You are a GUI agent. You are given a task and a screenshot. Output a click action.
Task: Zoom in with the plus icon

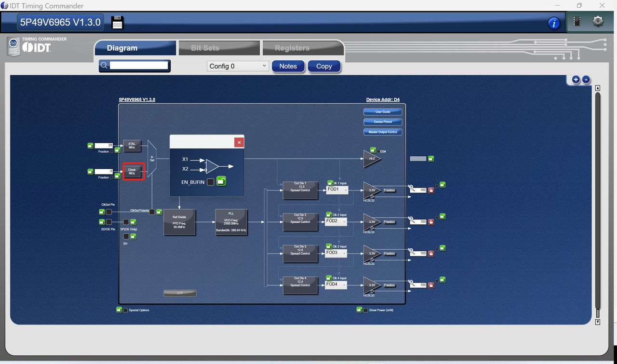point(576,80)
